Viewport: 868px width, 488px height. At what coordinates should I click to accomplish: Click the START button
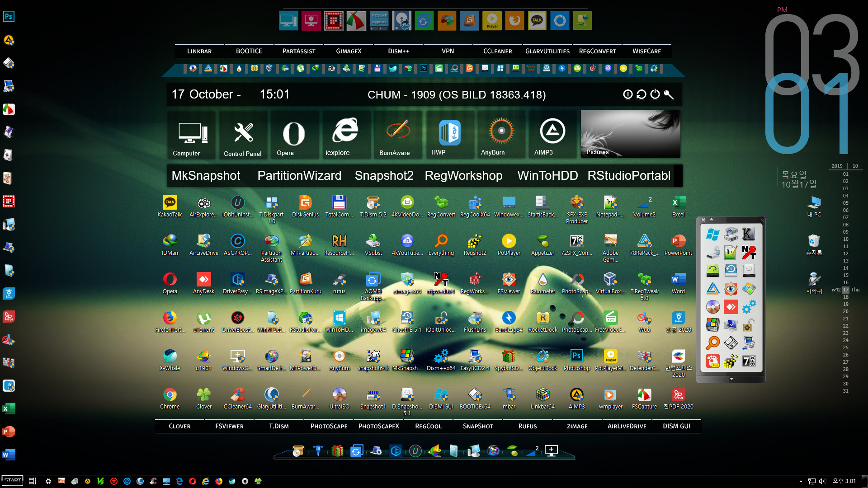pyautogui.click(x=12, y=481)
